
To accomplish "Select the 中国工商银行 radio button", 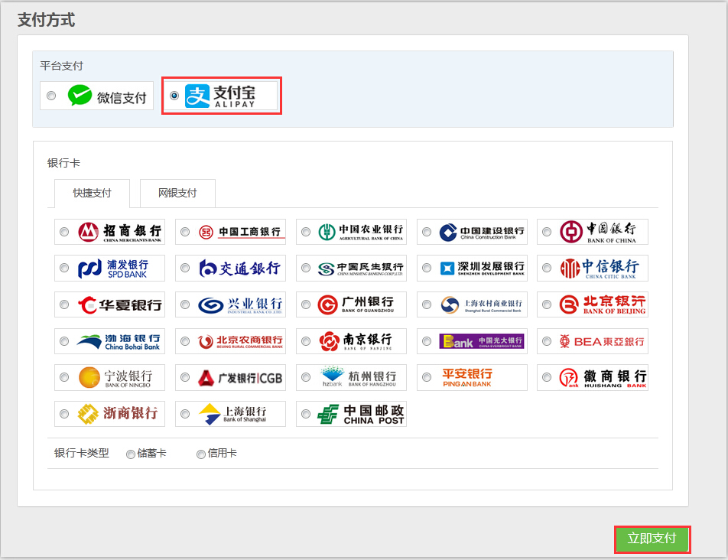I will [185, 232].
